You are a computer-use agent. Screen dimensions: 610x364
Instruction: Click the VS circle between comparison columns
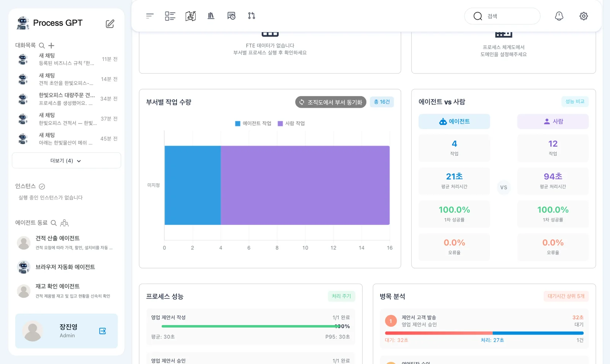tap(504, 187)
